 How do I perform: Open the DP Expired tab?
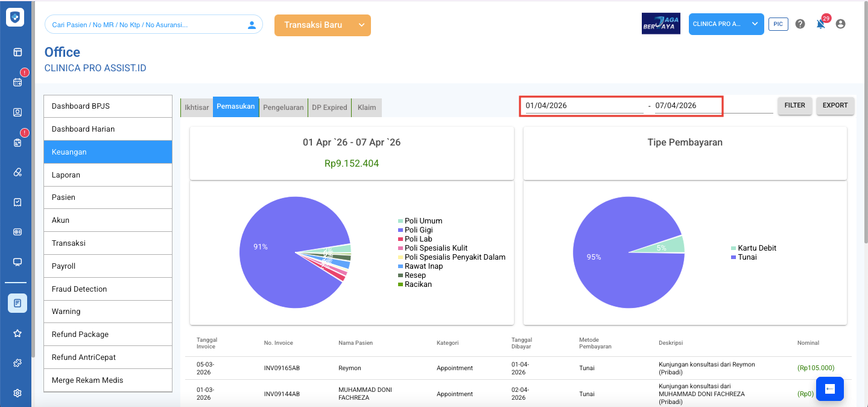329,107
